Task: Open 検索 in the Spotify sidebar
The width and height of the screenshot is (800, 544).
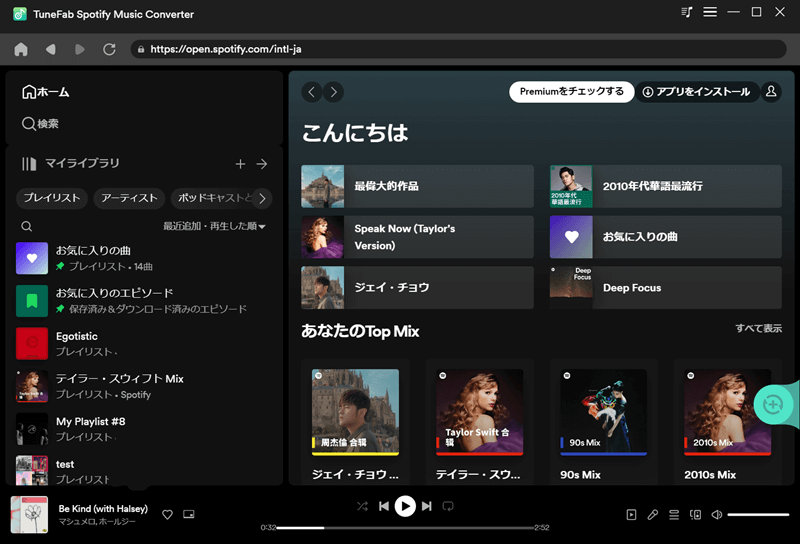Action: 40,123
